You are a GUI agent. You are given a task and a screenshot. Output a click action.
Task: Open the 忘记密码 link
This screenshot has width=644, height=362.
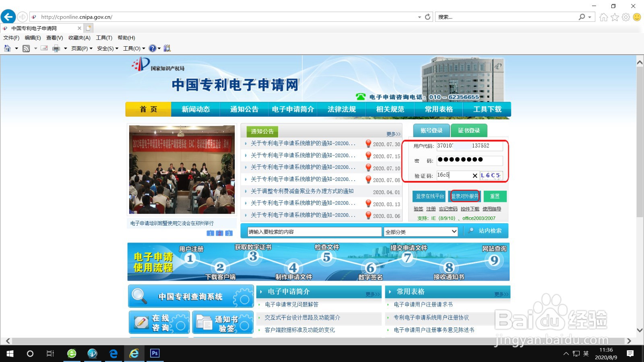point(448,209)
